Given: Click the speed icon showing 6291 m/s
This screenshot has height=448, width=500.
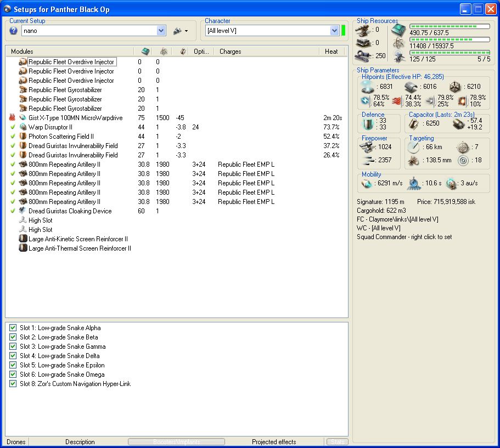Looking at the screenshot, I should click(x=367, y=184).
